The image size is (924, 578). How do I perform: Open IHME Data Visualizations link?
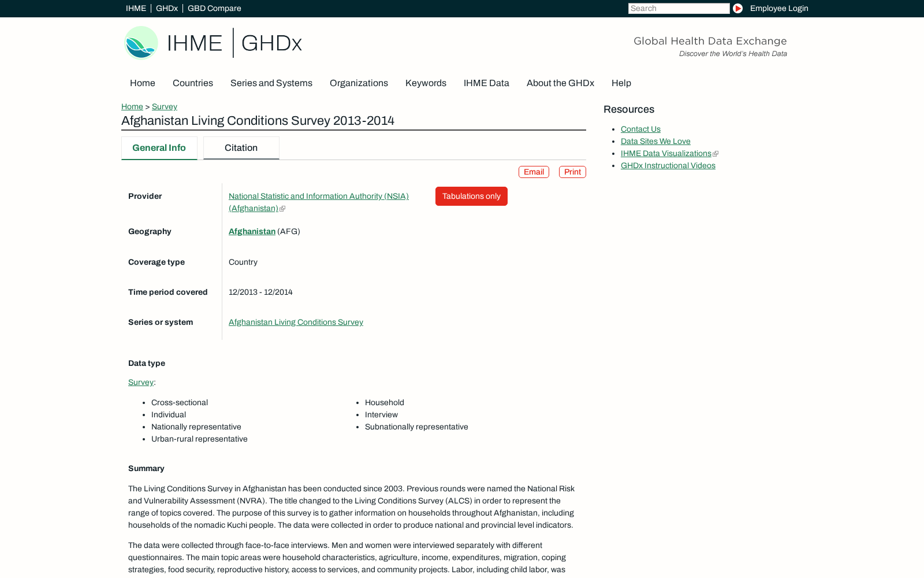coord(666,154)
